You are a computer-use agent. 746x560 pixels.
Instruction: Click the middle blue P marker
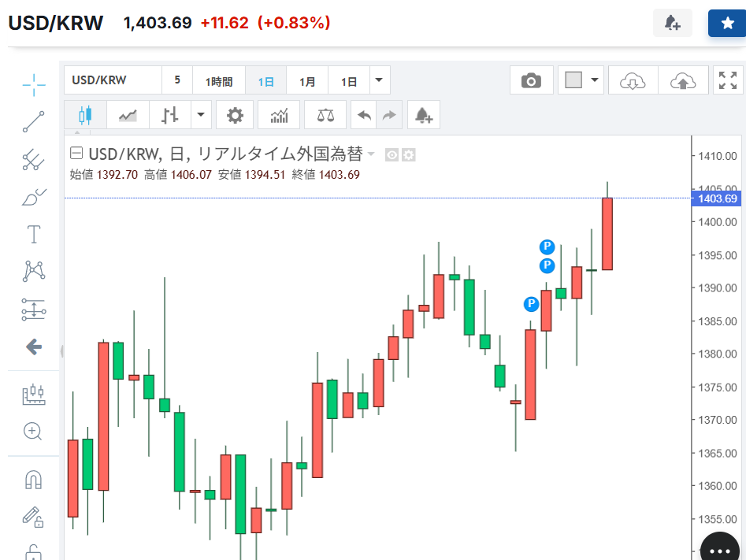click(547, 265)
